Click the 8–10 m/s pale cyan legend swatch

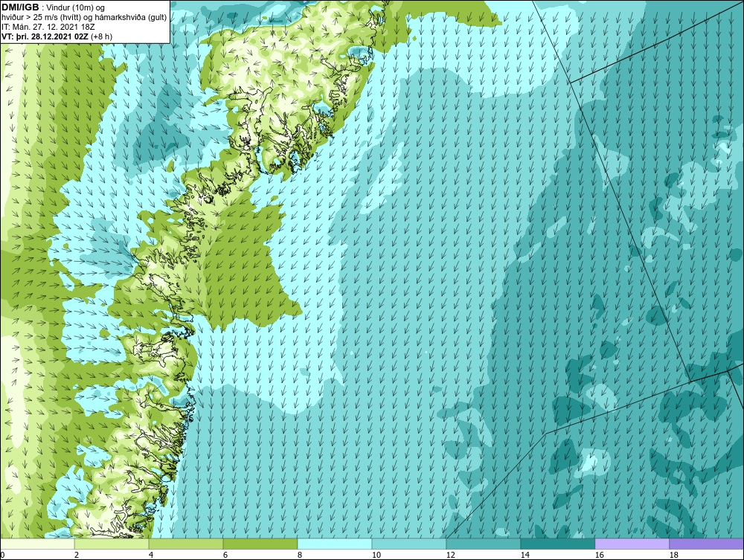coord(335,544)
